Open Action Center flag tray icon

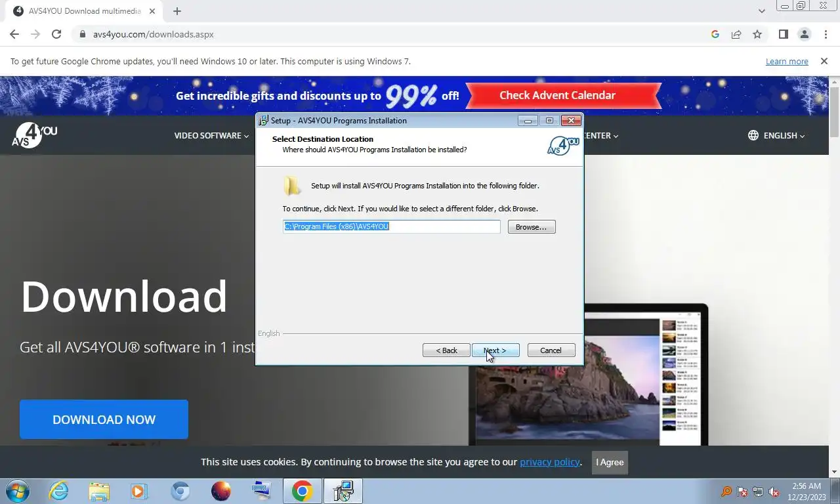tap(742, 492)
